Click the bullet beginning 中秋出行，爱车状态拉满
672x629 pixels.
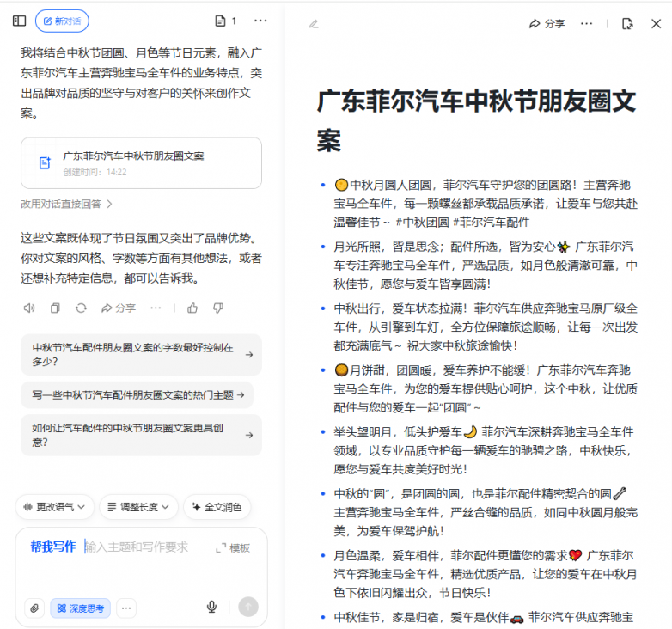click(486, 327)
